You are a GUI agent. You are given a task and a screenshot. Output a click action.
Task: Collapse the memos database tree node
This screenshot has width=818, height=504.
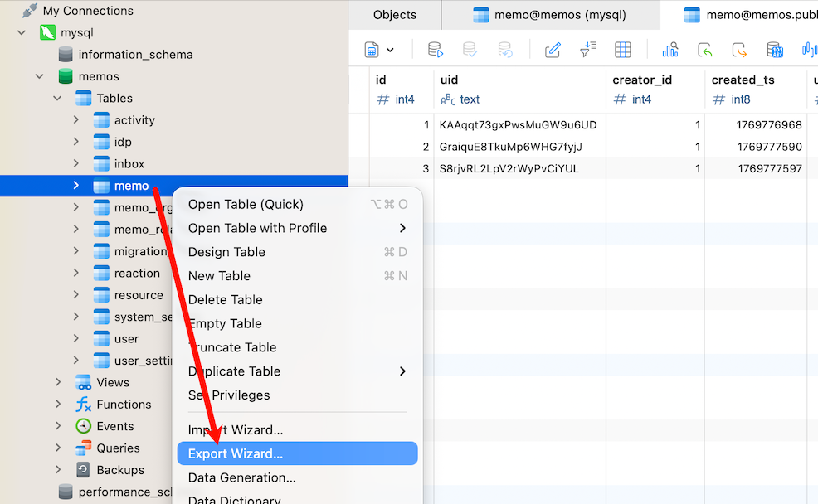(x=39, y=76)
